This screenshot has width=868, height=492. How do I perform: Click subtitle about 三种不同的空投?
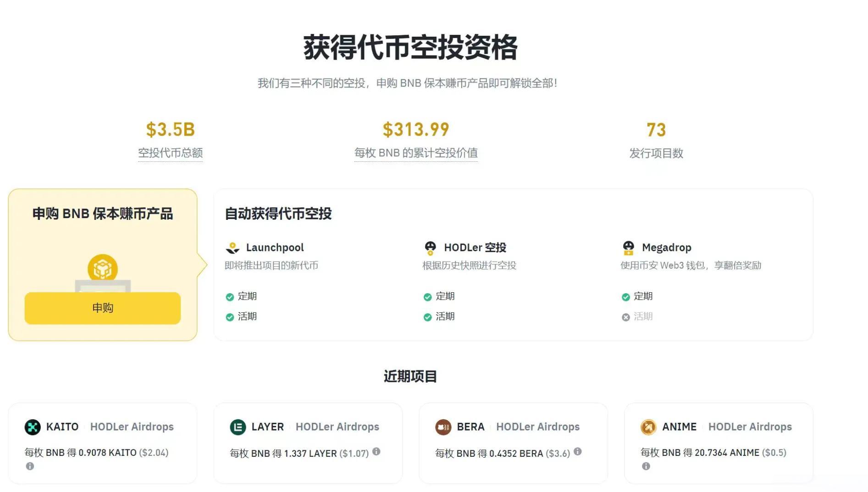coord(407,83)
